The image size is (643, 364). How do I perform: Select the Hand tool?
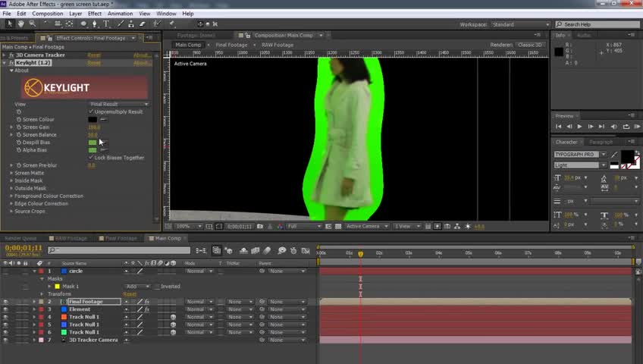pyautogui.click(x=21, y=24)
